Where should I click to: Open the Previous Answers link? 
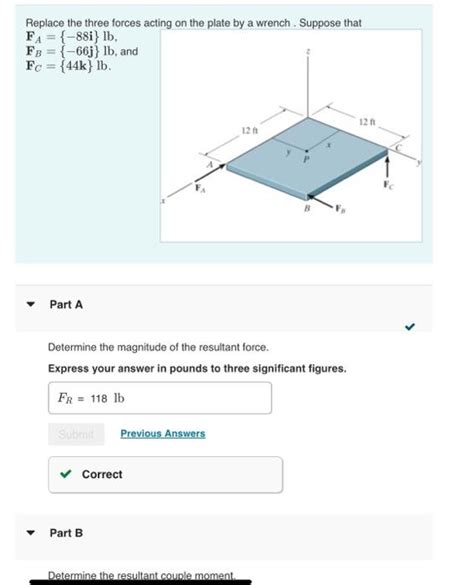[163, 434]
